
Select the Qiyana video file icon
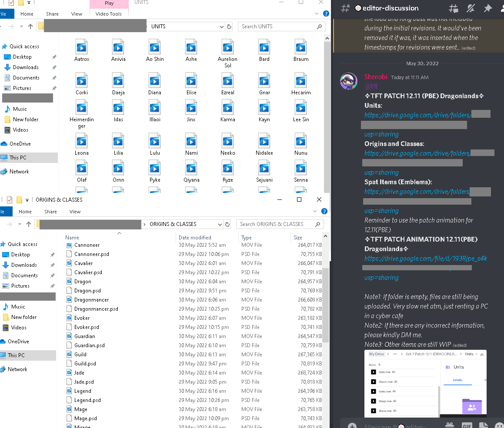[191, 168]
